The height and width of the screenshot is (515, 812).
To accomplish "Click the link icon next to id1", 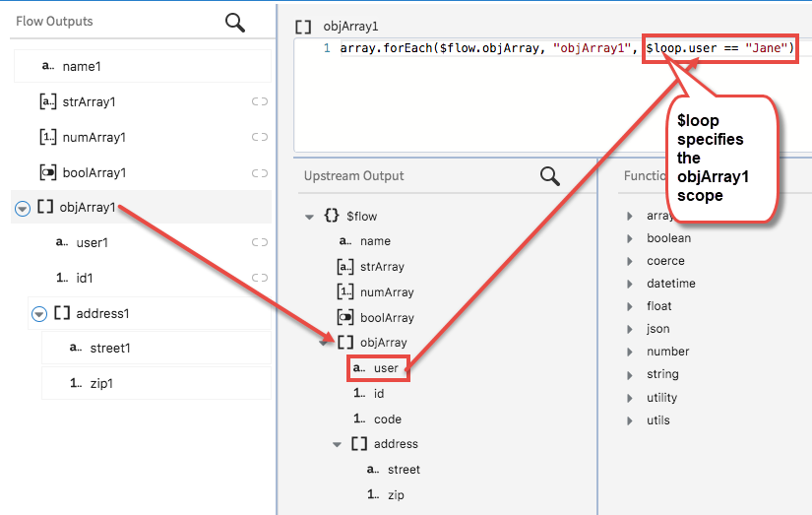I will click(x=260, y=278).
